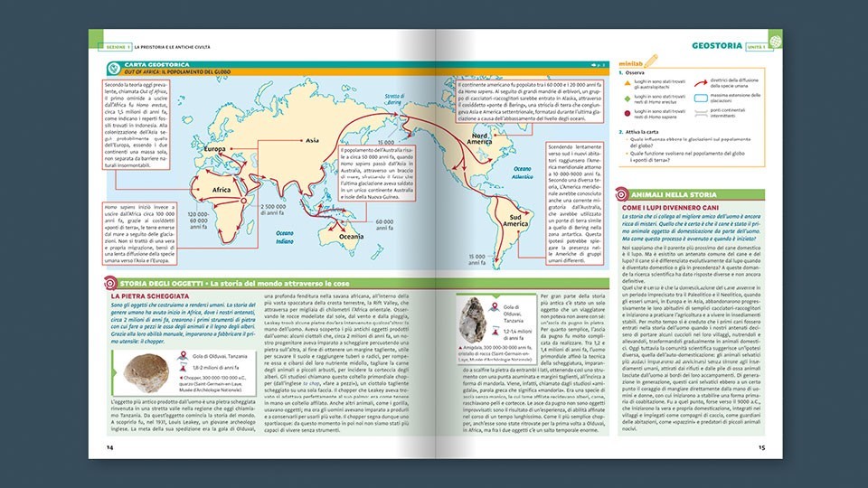The width and height of the screenshot is (868, 488).
Task: Click the target icon beside Storia degli oggetti
Action: click(110, 283)
